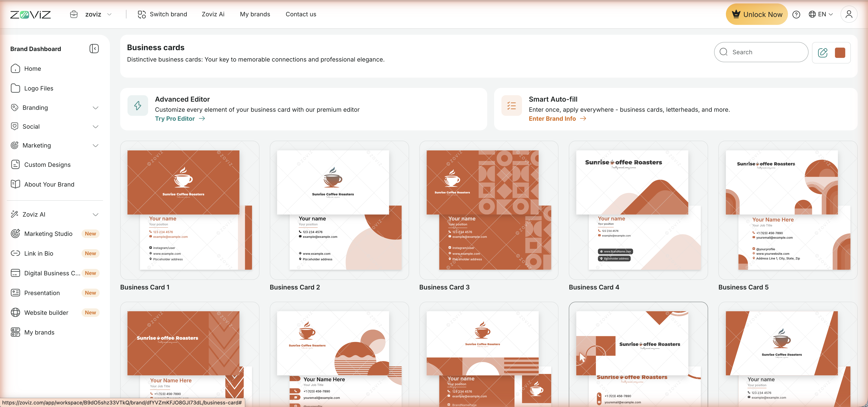Click the My brands sidebar icon
This screenshot has width=868, height=407.
coord(15,332)
